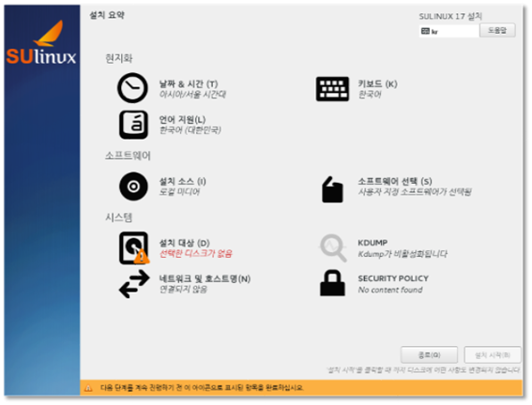
Task: Open 날짜 & 시간 (T) label
Action: point(189,83)
